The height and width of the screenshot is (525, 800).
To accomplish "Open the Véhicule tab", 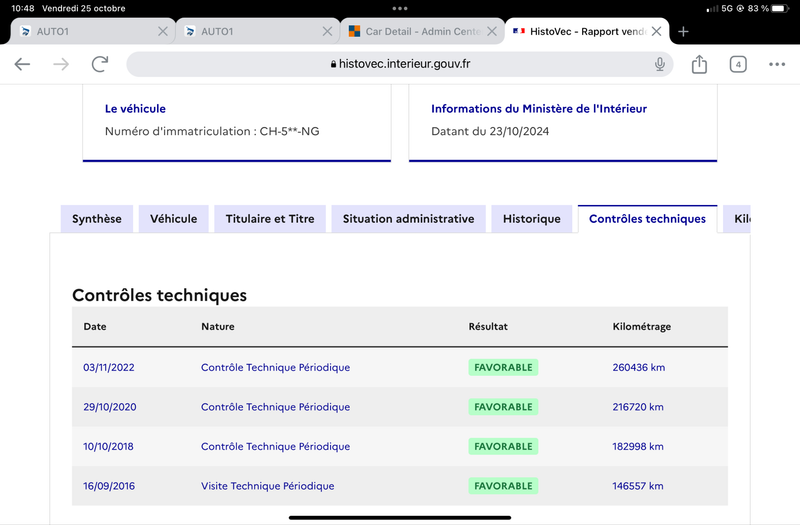I will point(173,219).
